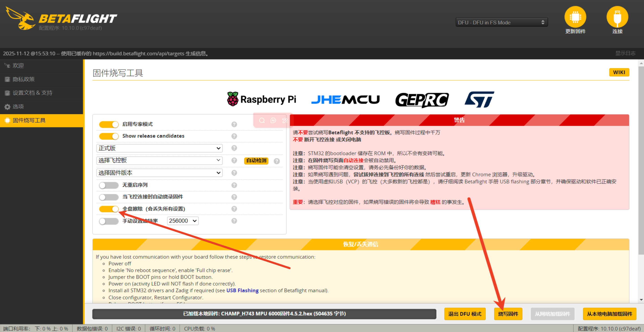The image size is (644, 332).
Task: Click the Raspberry Pi sponsor logo
Action: pyautogui.click(x=262, y=99)
